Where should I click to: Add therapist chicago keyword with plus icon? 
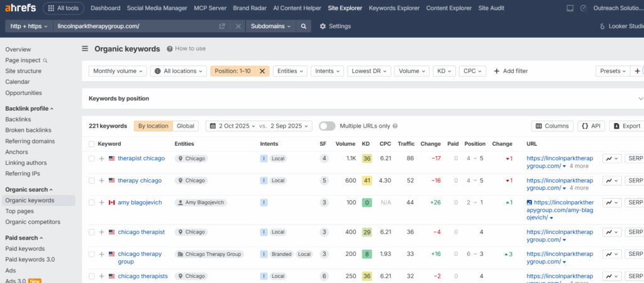101,158
